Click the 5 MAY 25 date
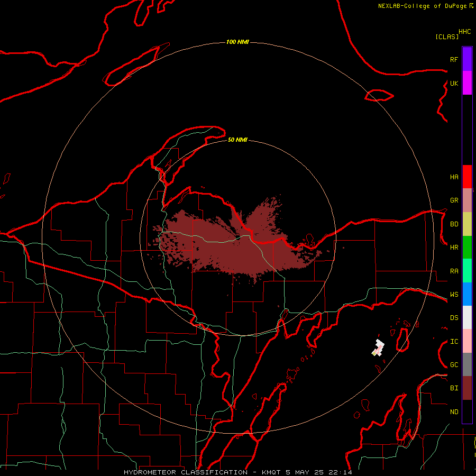This screenshot has width=476, height=476. coord(305,472)
